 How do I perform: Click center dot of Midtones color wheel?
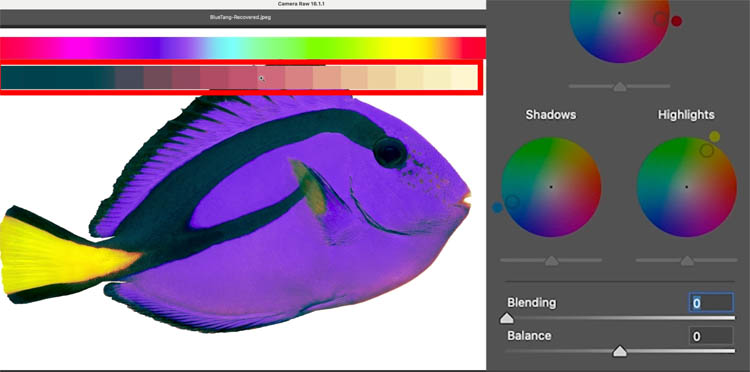click(619, 13)
